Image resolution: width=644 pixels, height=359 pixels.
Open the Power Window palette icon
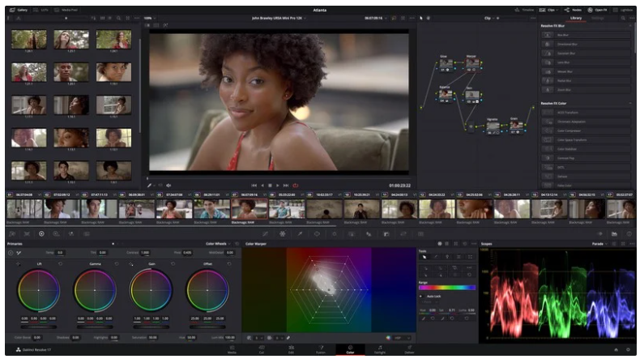pyautogui.click(x=317, y=233)
